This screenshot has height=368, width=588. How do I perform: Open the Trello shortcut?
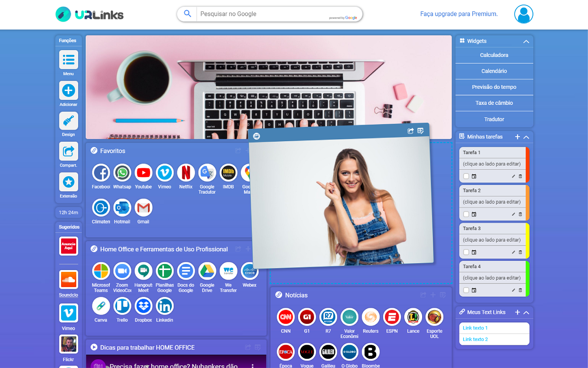pyautogui.click(x=122, y=306)
